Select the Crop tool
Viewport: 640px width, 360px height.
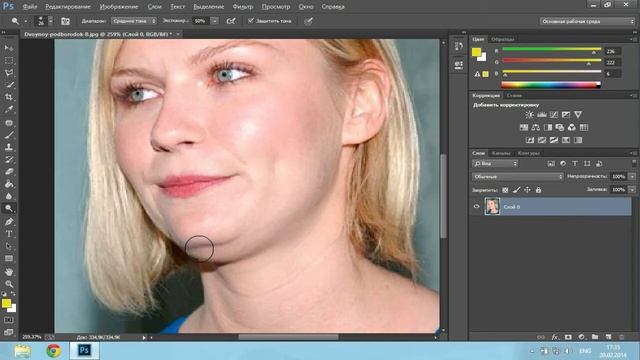coord(9,97)
